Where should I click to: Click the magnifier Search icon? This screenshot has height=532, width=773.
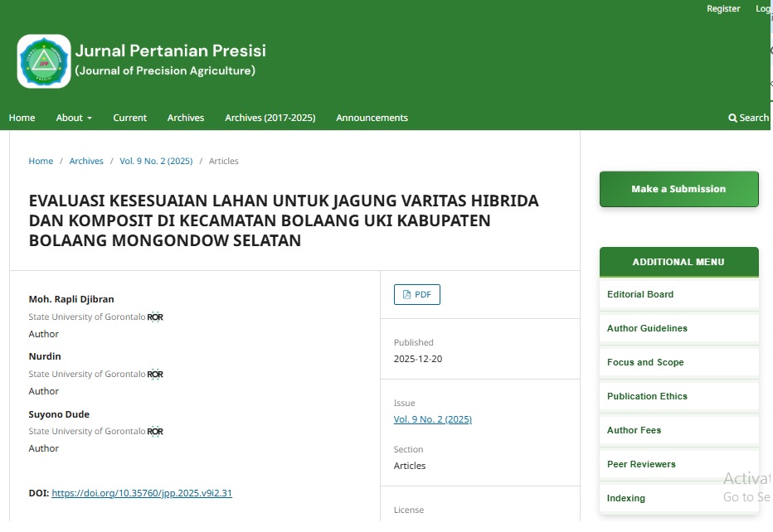(733, 118)
